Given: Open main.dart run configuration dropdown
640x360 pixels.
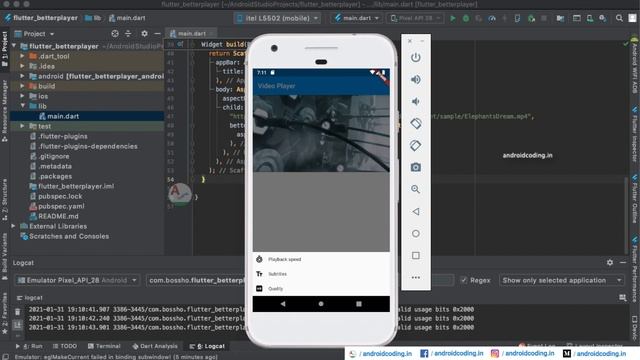Looking at the screenshot, I should click(x=356, y=18).
